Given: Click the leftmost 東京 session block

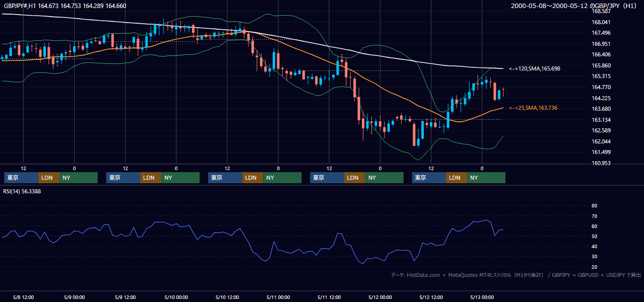Looking at the screenshot, I should 21,178.
